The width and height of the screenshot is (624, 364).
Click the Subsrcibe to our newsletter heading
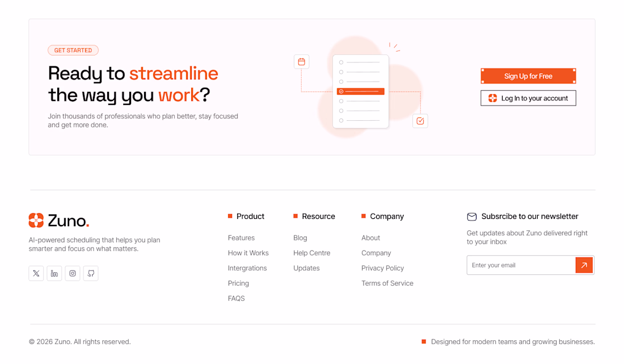[530, 217]
